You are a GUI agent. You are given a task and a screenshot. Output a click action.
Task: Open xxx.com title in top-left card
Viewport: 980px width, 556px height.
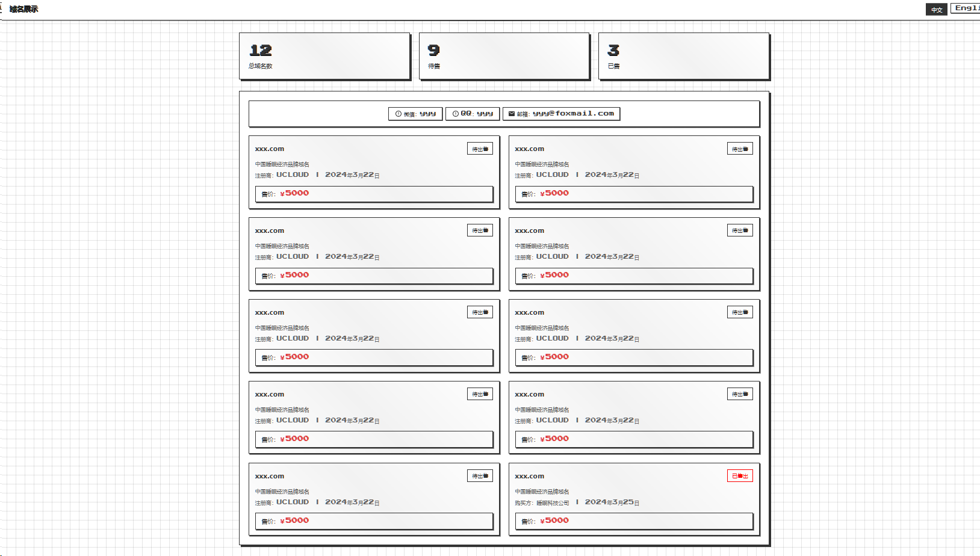click(x=269, y=149)
